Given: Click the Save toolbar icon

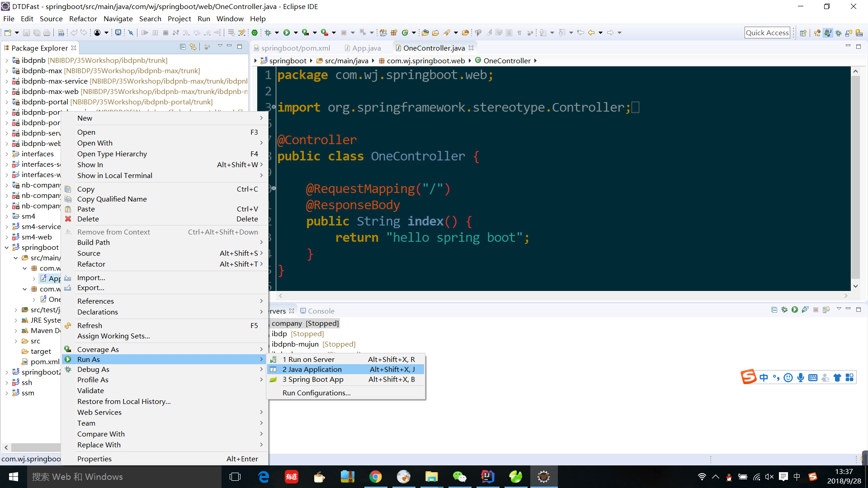Looking at the screenshot, I should click(x=26, y=33).
